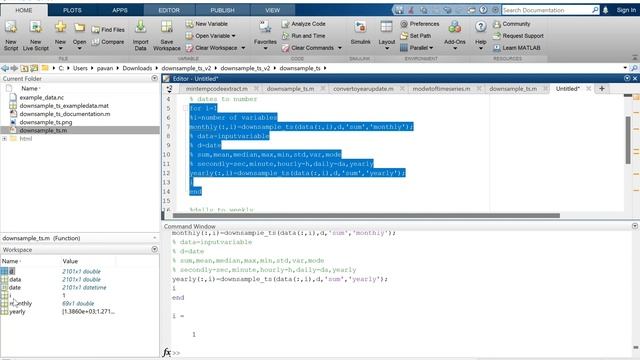Screen dimensions: 640x360
Task: Click Learn MATLAB
Action: point(517,48)
